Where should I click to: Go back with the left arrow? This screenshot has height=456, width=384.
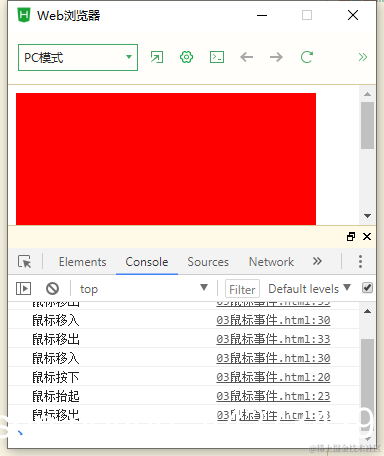pos(246,57)
